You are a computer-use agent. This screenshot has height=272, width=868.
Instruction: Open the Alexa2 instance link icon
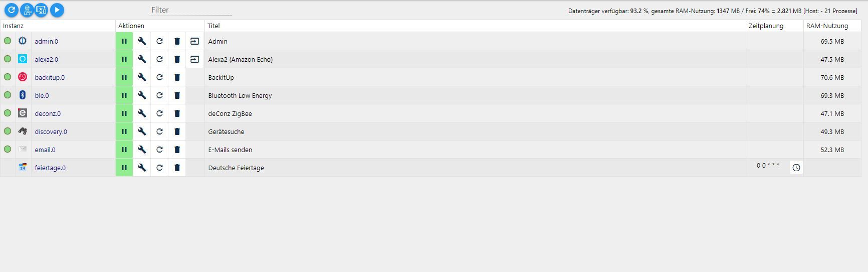[194, 59]
